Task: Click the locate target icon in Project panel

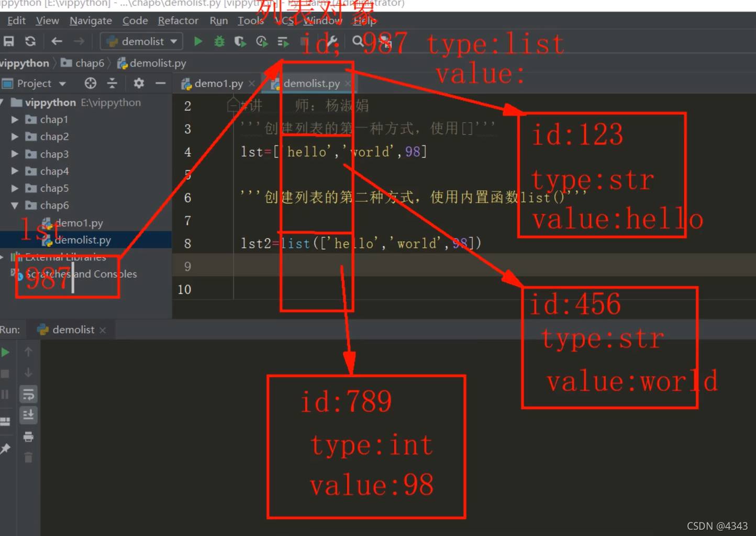Action: [x=91, y=83]
